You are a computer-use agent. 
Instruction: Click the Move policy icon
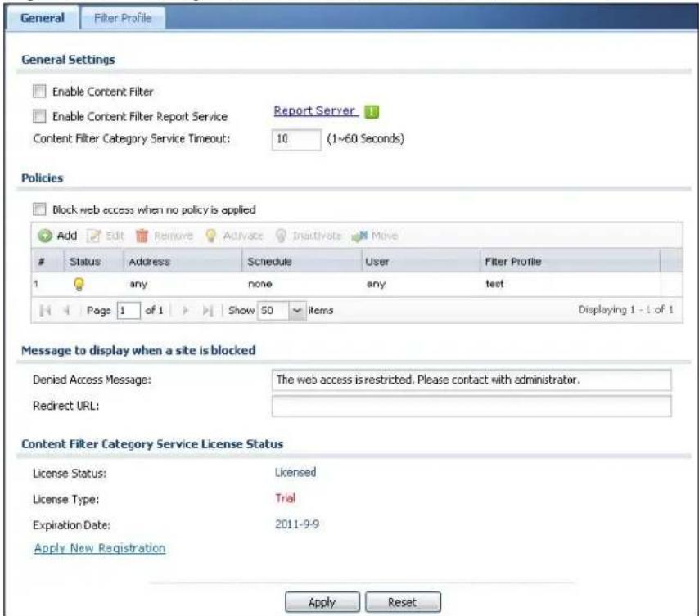(x=360, y=236)
